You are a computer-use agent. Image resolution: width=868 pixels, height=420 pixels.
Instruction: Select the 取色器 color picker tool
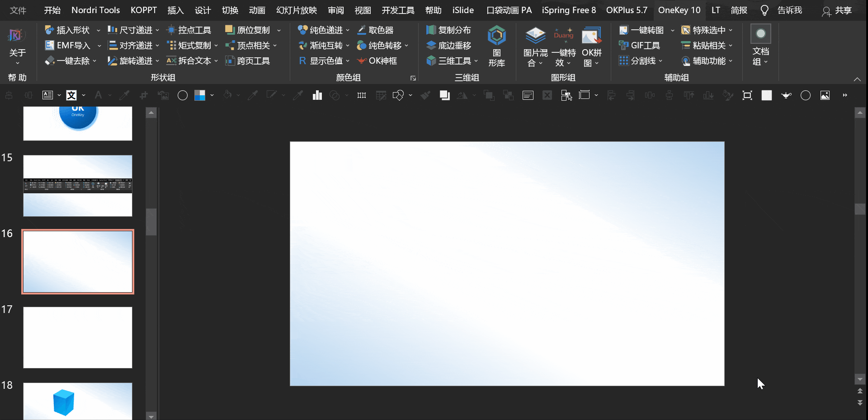(x=375, y=30)
